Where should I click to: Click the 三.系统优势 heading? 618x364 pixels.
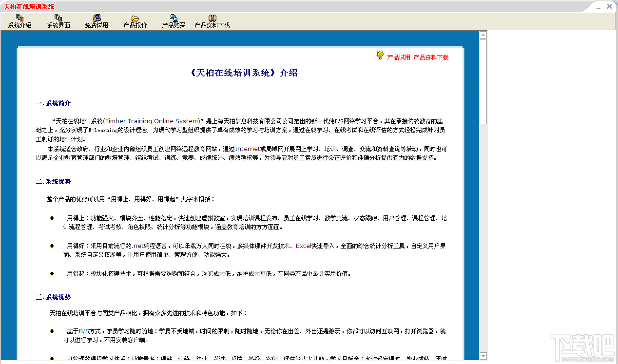pyautogui.click(x=53, y=297)
